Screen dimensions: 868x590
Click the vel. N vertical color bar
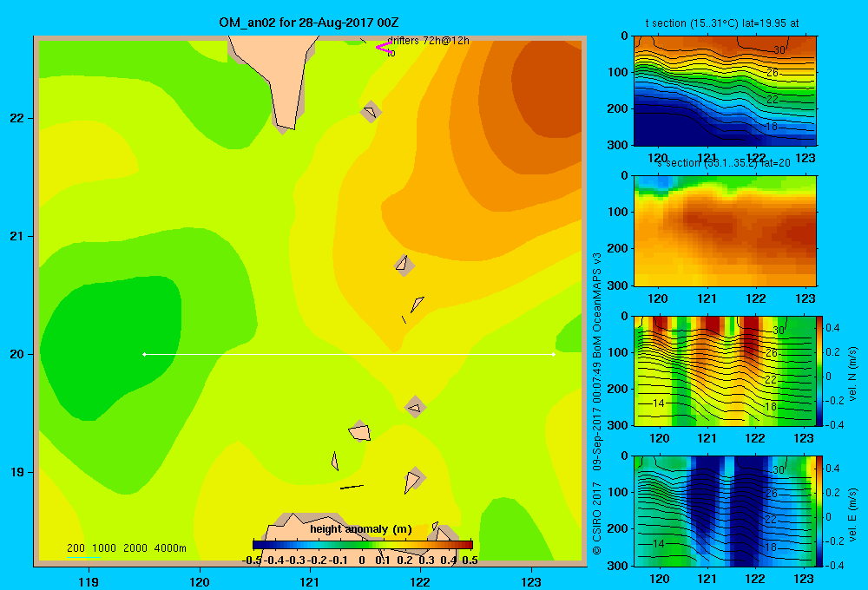click(819, 370)
